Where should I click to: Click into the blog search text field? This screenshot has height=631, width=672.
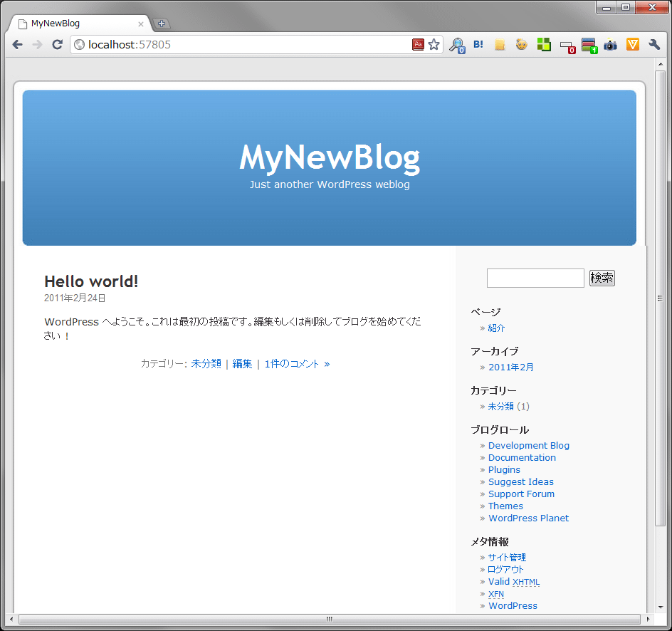coord(535,278)
